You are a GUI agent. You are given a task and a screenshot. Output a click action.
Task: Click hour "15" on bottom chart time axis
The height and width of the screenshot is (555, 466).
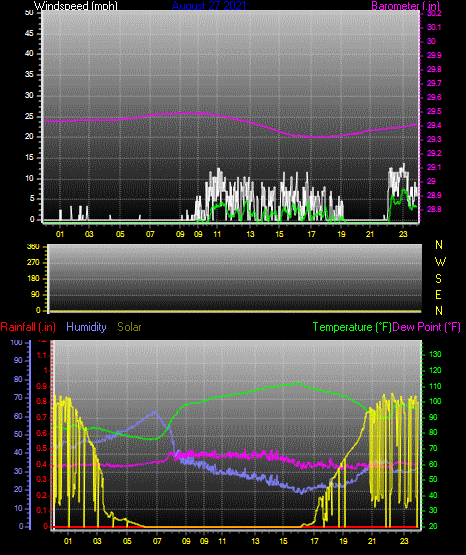tap(283, 541)
